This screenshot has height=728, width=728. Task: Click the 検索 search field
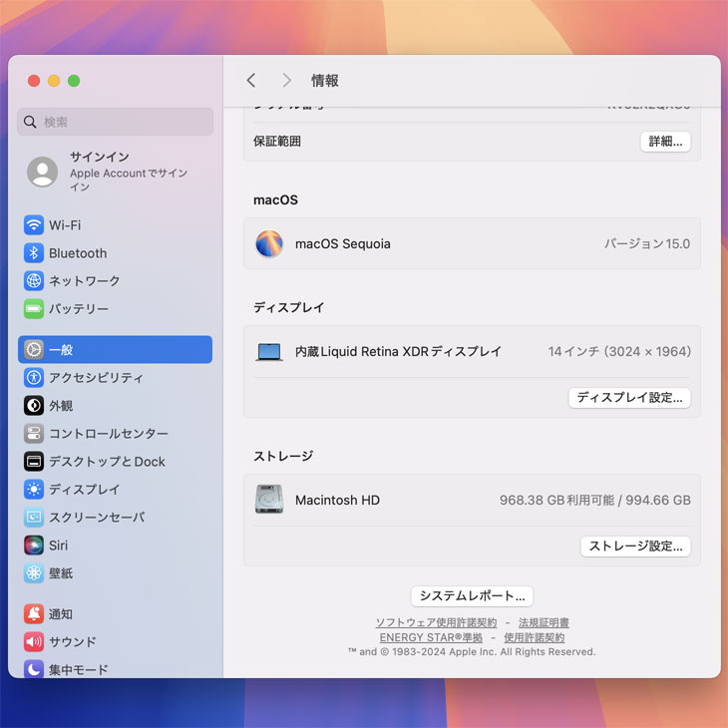click(116, 122)
